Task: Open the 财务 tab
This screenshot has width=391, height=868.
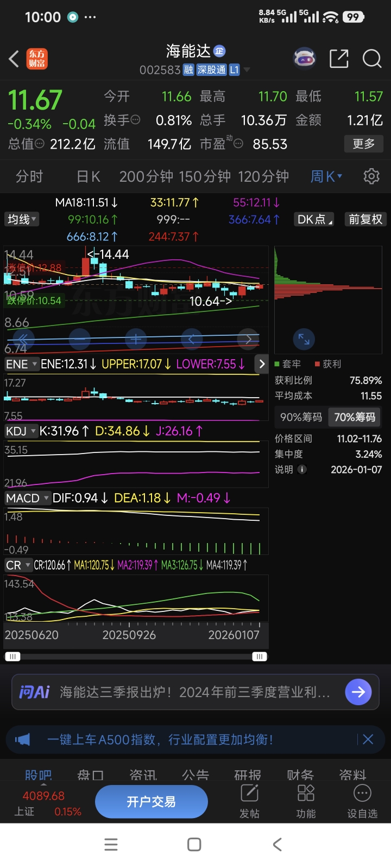Action: pos(300,774)
